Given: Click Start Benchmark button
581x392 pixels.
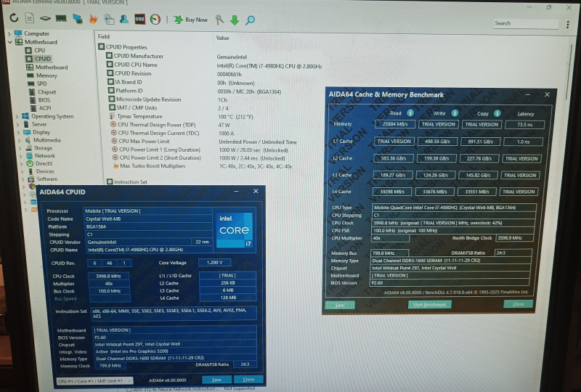Looking at the screenshot, I should 430,305.
